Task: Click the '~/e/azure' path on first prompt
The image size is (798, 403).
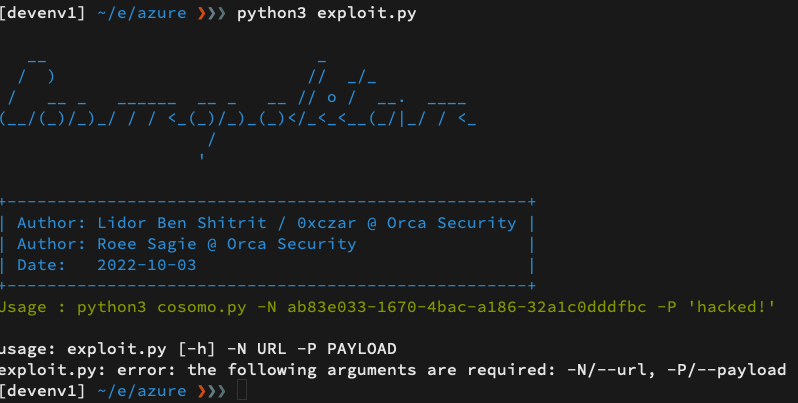Action: [141, 13]
